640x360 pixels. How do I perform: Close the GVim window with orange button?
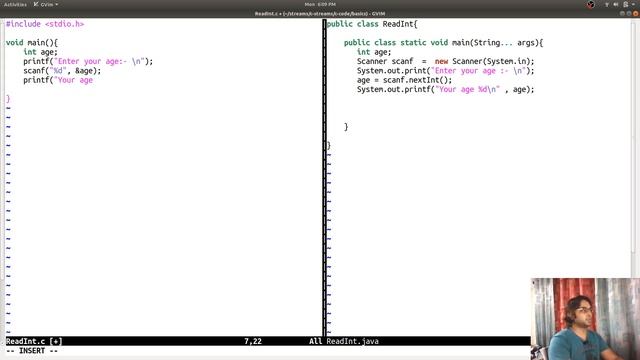tap(636, 13)
